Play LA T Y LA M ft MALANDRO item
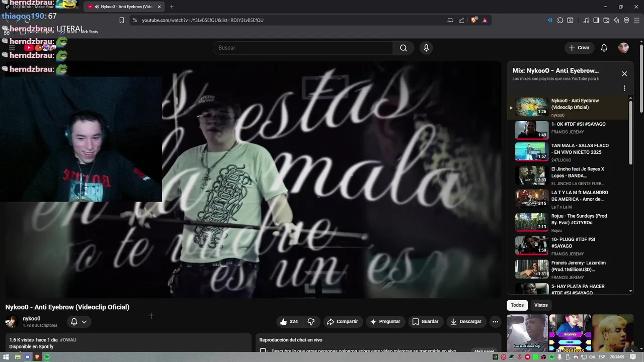The image size is (644, 362). (x=568, y=200)
